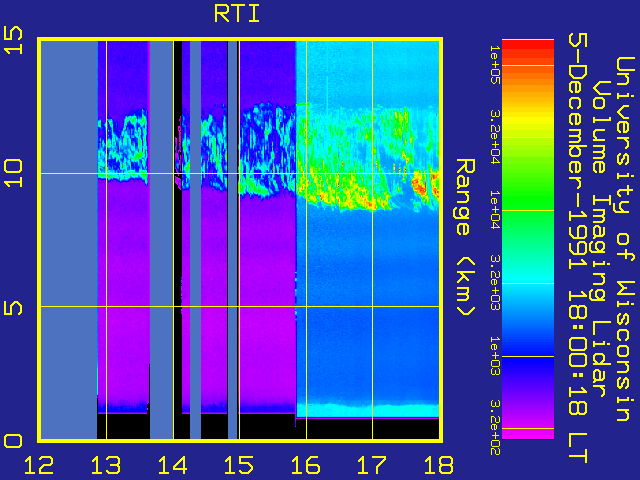Click the 3.2e+03 colorbar label
The image size is (640, 480).
pos(495,282)
